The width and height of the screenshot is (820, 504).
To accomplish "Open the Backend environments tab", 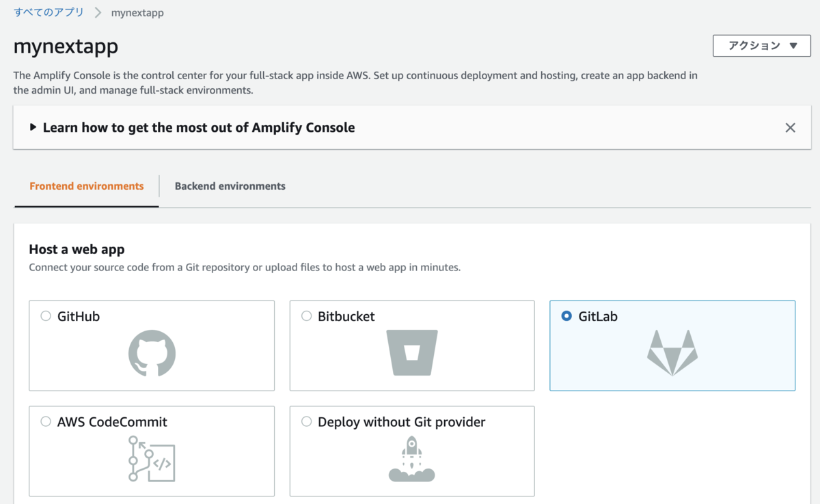I will (230, 186).
